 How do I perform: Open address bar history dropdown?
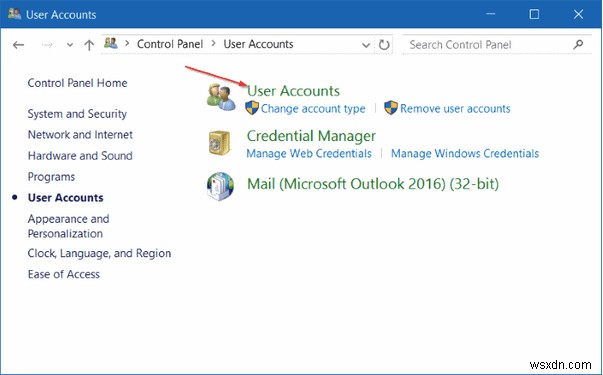click(x=366, y=45)
